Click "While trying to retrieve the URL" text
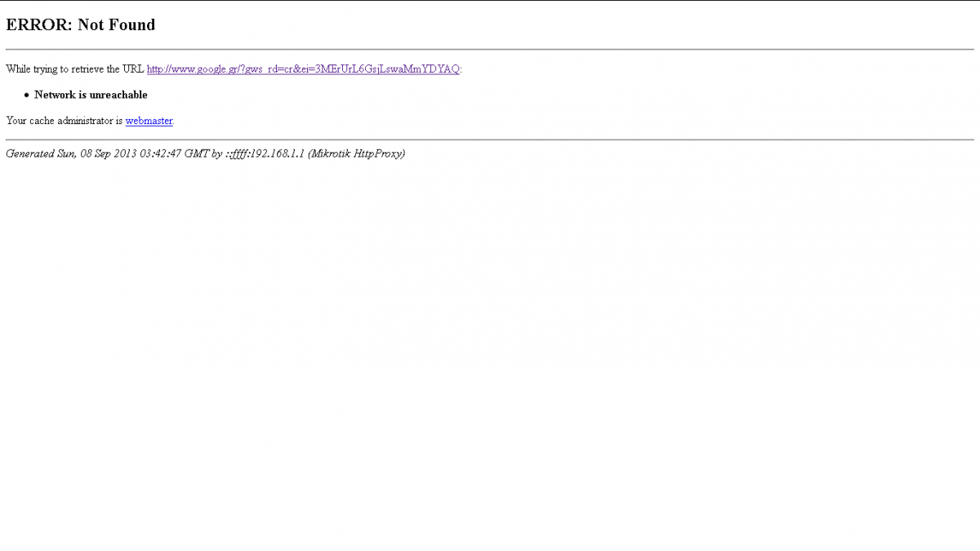The height and width of the screenshot is (551, 980). click(75, 69)
